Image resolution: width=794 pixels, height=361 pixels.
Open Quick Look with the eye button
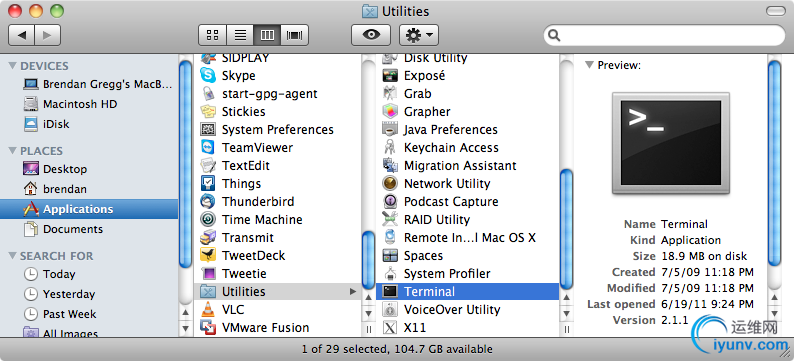point(371,35)
